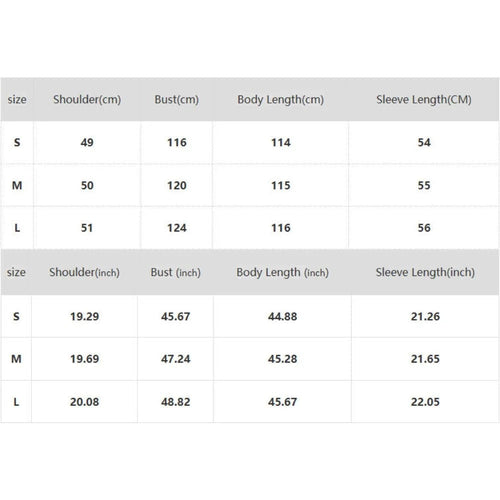Click the Bust (inch) column header
500x500 pixels.
click(x=176, y=272)
